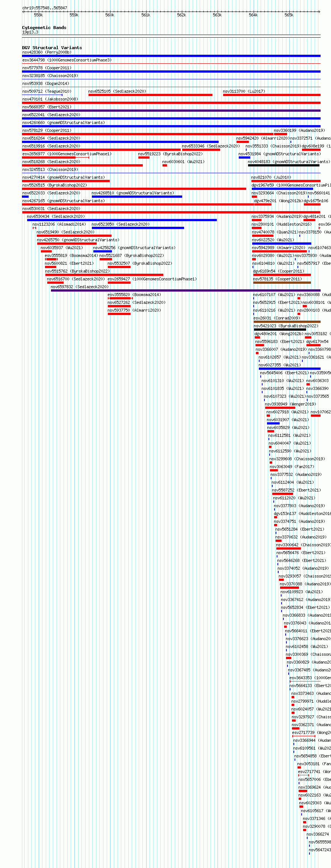Open the DGV Structural Variants track title
The height and width of the screenshot is (868, 331).
pyautogui.click(x=52, y=48)
